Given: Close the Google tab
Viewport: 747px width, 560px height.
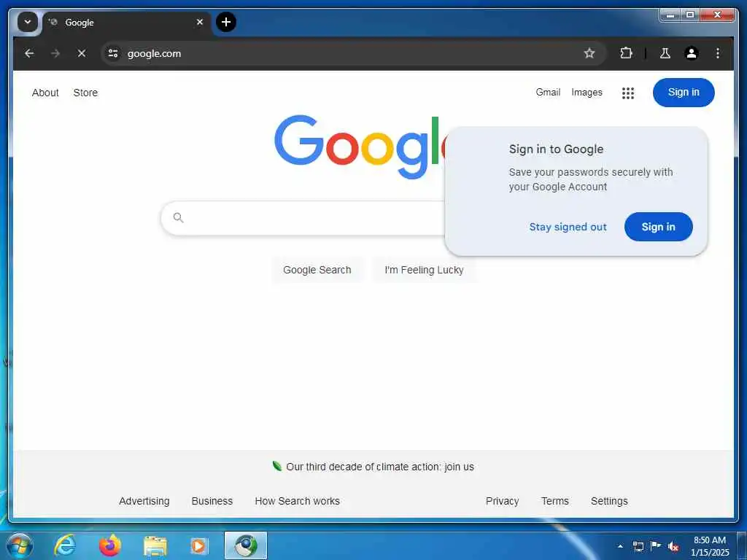Looking at the screenshot, I should coord(200,22).
